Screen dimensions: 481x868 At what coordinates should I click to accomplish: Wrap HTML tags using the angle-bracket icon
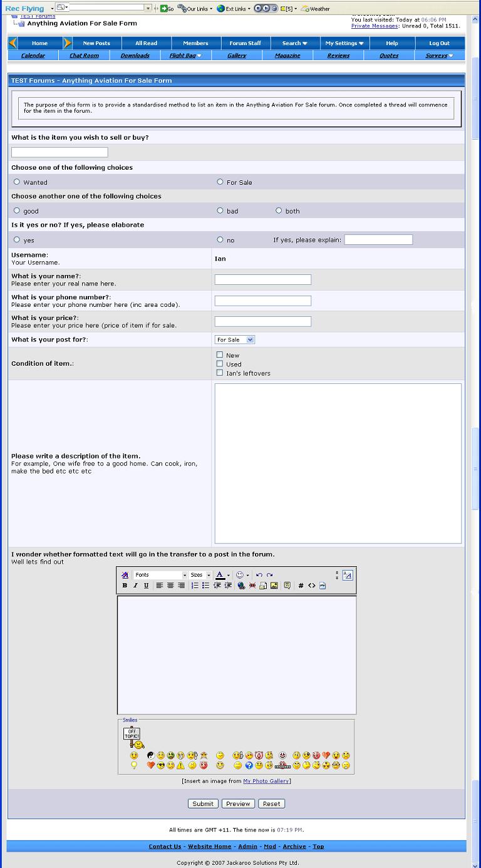[311, 586]
